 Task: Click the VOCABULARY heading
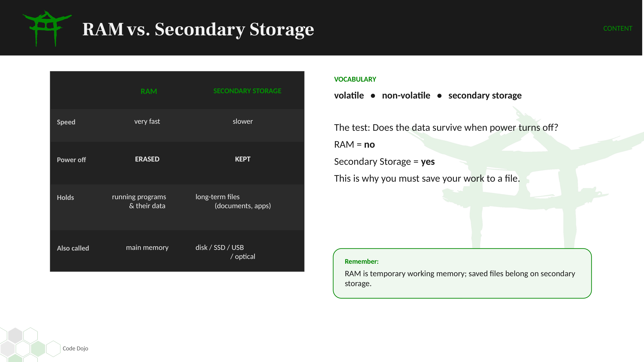pos(355,79)
